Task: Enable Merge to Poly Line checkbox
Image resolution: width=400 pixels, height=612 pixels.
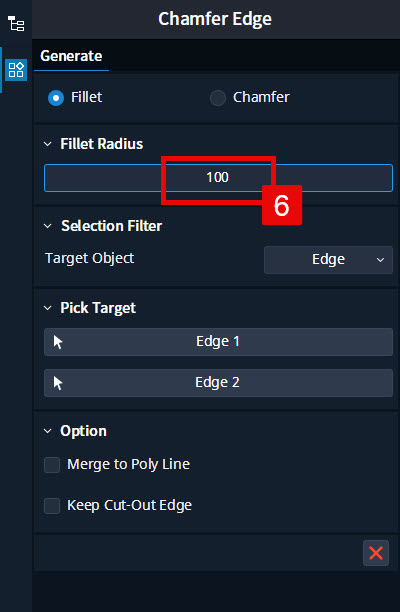Action: point(52,465)
